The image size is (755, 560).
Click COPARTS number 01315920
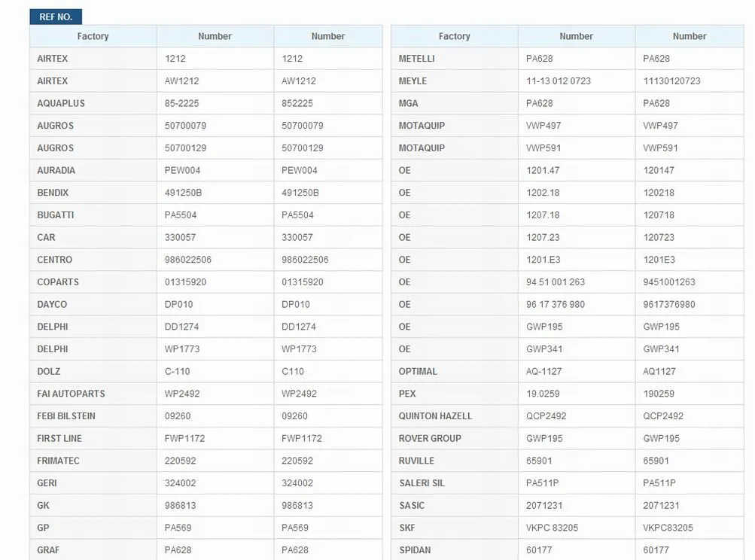pyautogui.click(x=185, y=282)
